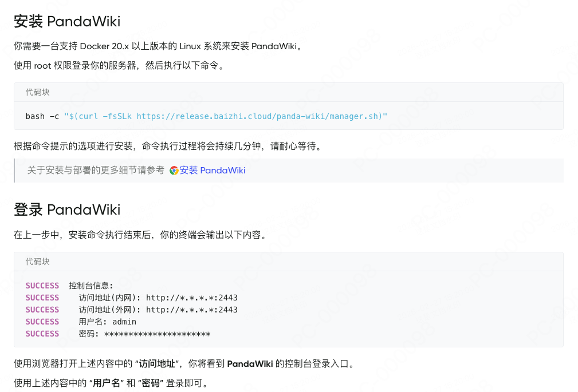Click the 代码块 label above SUCCESS output

click(37, 262)
